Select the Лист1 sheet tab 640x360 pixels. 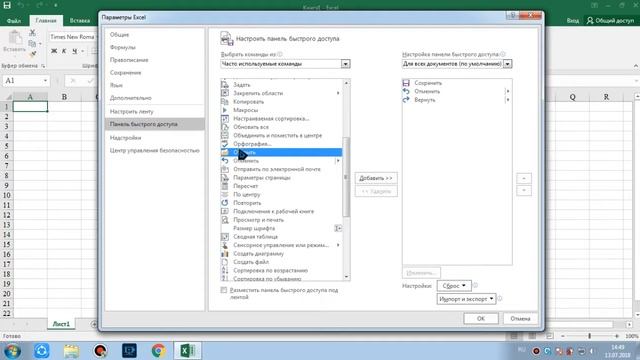click(61, 324)
